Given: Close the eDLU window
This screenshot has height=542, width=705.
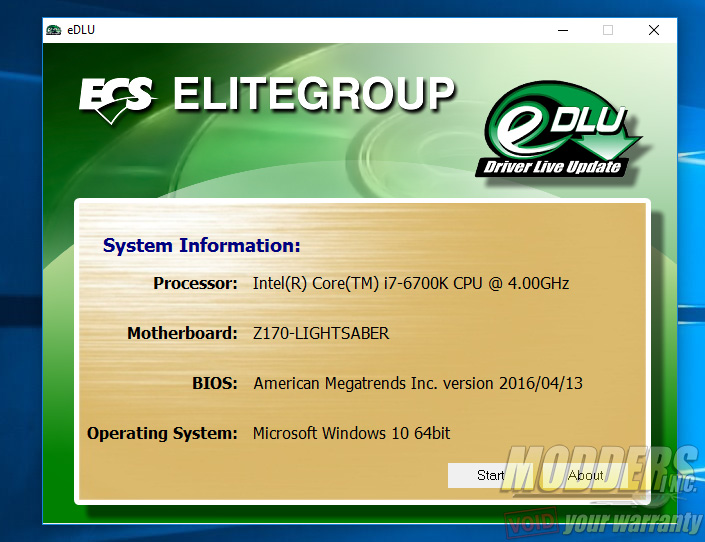Looking at the screenshot, I should tap(654, 30).
